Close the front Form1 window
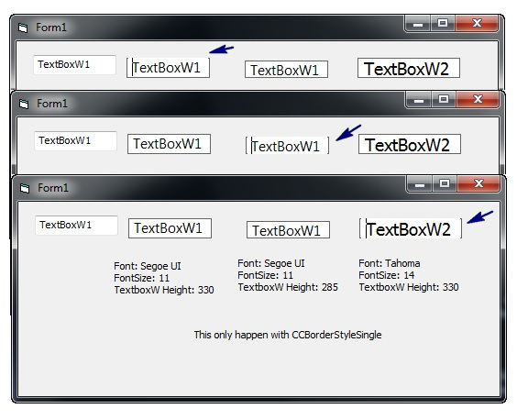This screenshot has width=517, height=420. (x=478, y=183)
